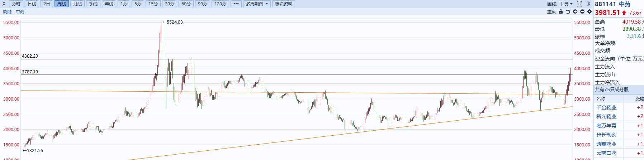Image resolution: width=644 pixels, height=160 pixels.
Task: Expand panel with top-left double chevron
Action: click(4, 4)
